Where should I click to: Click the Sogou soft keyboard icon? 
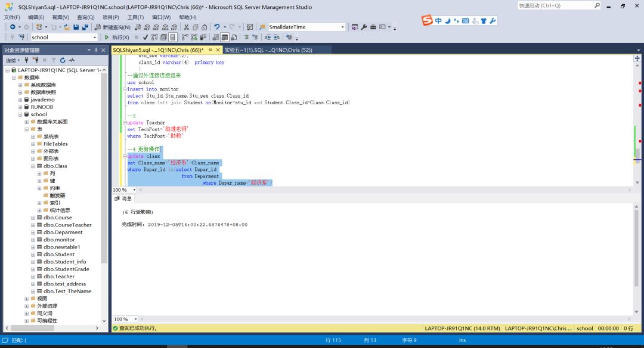(466, 21)
